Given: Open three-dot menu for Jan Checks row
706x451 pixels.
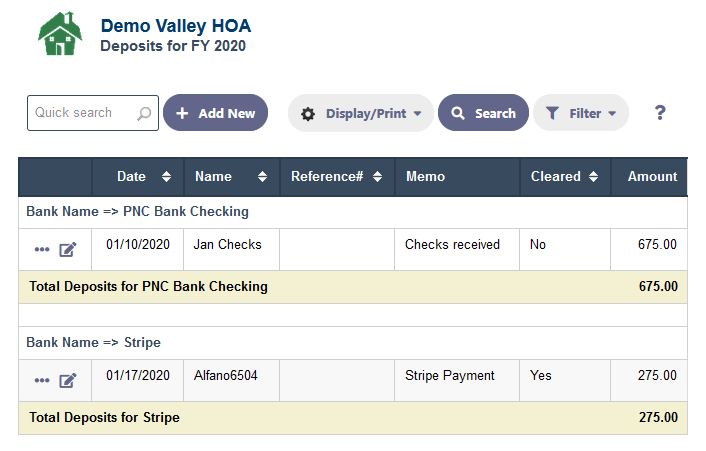Looking at the screenshot, I should coord(42,249).
